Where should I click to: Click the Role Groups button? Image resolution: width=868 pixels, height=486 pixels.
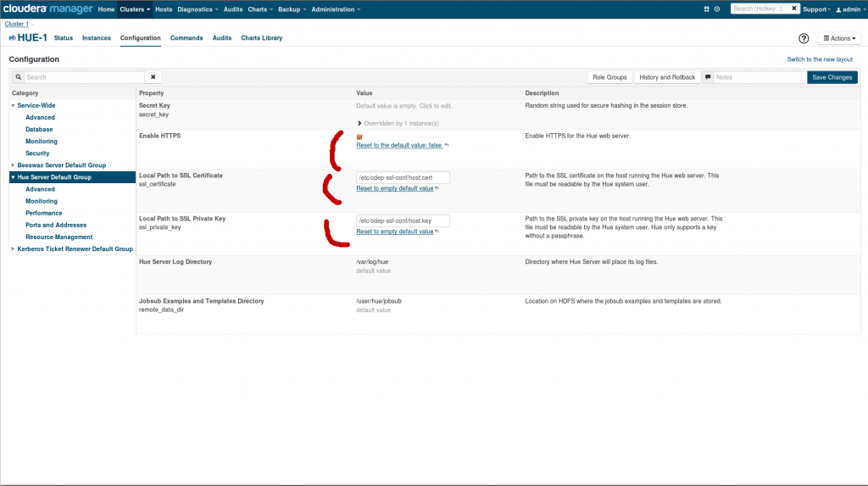point(609,77)
